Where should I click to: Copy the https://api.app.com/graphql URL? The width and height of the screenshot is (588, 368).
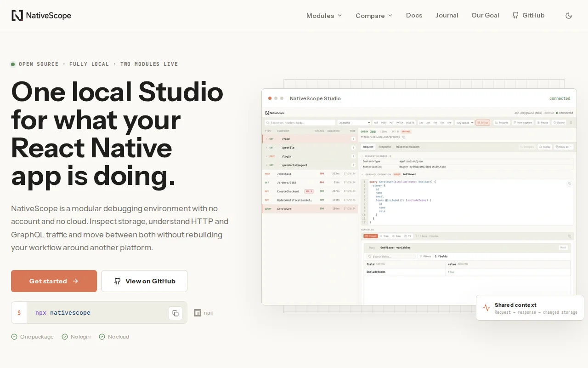(x=404, y=137)
